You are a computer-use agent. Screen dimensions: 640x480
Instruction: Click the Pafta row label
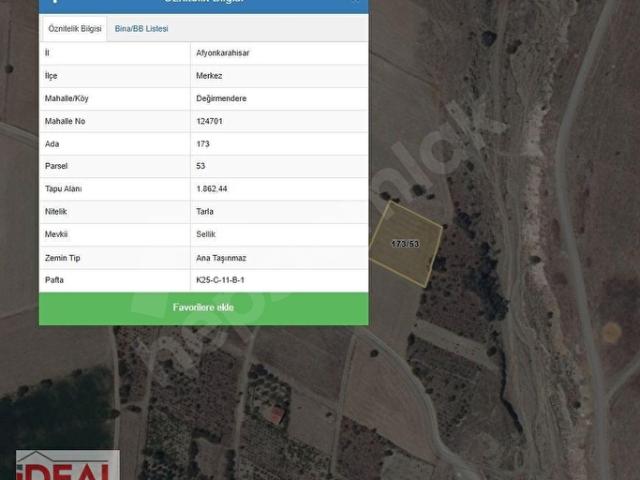tap(54, 280)
